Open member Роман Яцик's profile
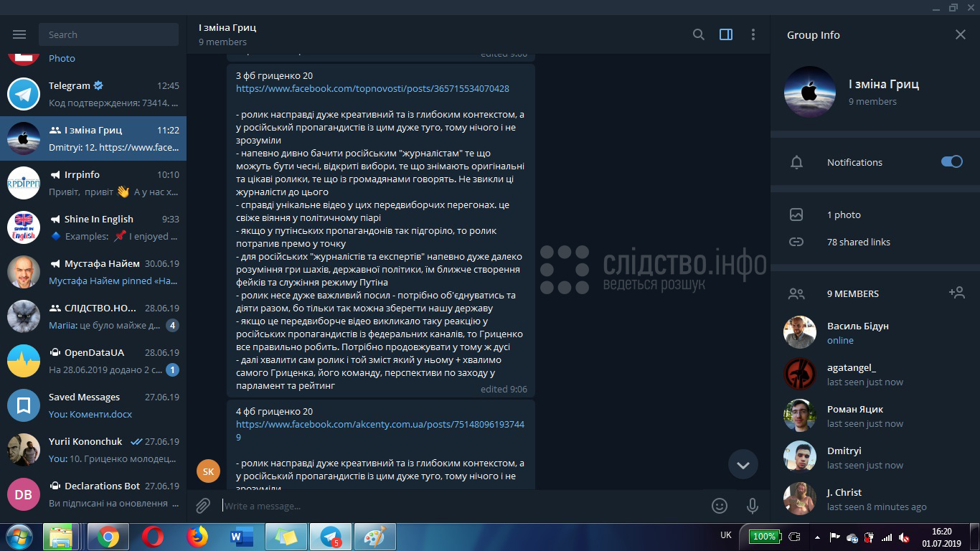The image size is (980, 551). point(875,415)
